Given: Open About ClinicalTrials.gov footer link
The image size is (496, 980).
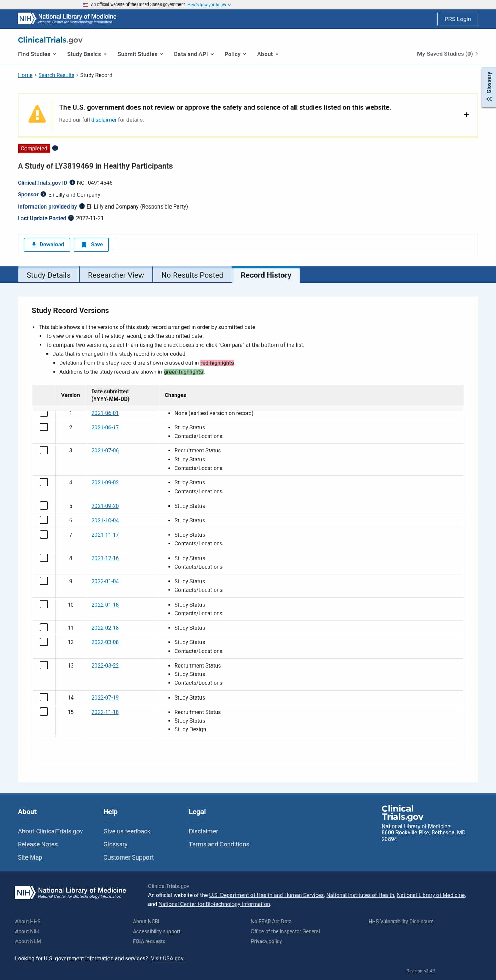Looking at the screenshot, I should [x=50, y=831].
